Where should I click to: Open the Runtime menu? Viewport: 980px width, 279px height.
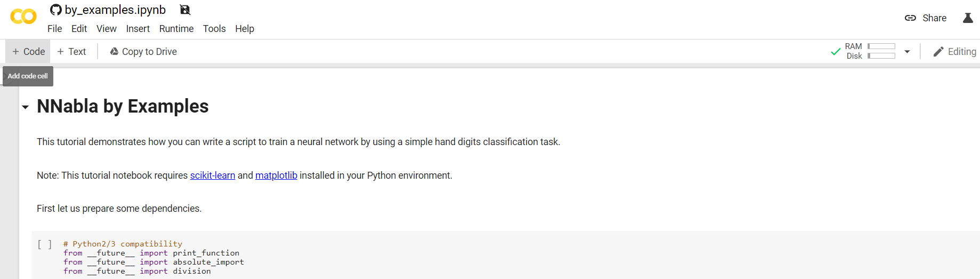click(x=176, y=29)
